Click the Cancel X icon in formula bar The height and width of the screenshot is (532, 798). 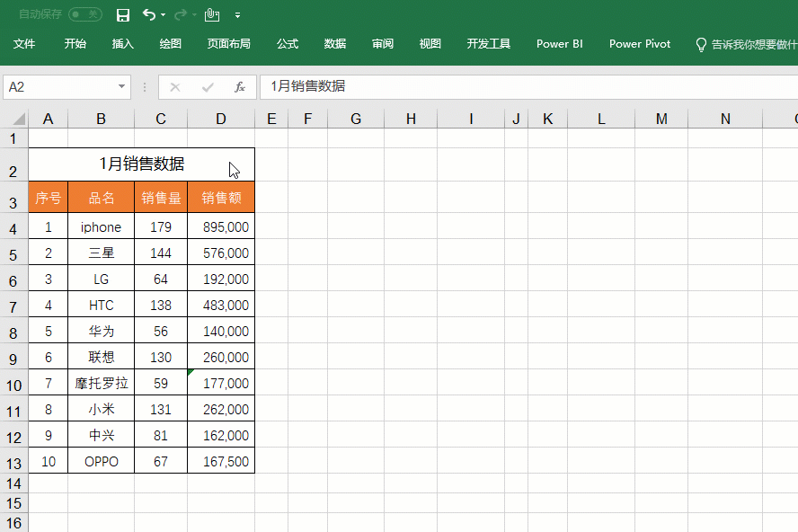(x=175, y=87)
